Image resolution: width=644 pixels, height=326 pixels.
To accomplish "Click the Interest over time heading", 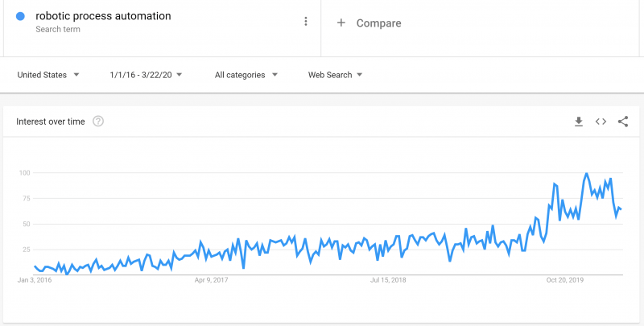I will 51,122.
